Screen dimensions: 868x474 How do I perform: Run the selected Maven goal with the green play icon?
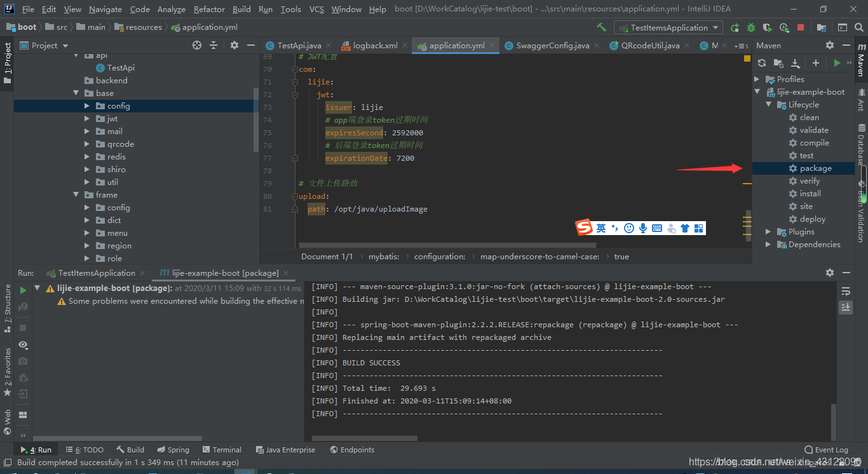click(837, 63)
